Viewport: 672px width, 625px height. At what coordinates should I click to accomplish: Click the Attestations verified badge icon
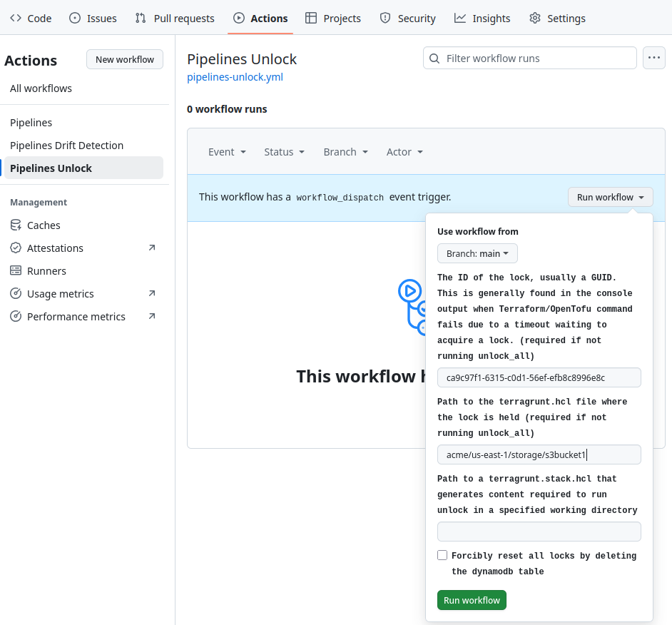tap(16, 248)
